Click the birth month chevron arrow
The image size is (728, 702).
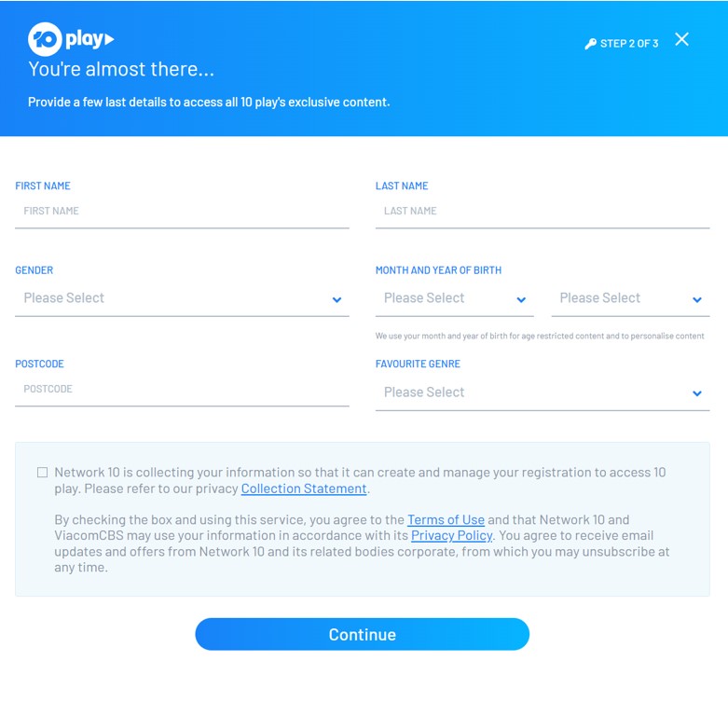pyautogui.click(x=521, y=299)
